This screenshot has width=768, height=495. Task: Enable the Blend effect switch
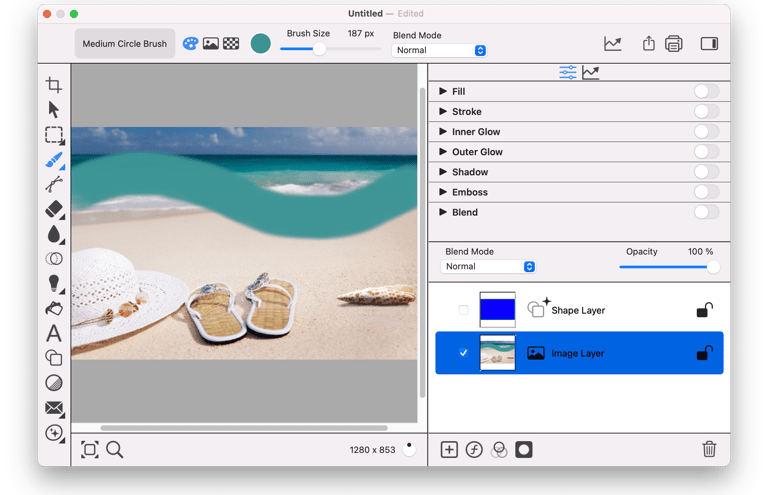click(x=706, y=212)
